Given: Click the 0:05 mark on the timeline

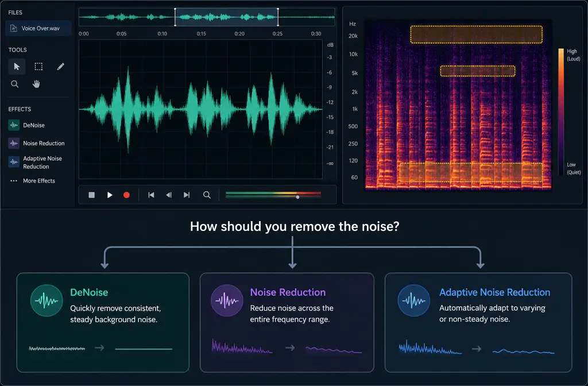Looking at the screenshot, I should [122, 34].
